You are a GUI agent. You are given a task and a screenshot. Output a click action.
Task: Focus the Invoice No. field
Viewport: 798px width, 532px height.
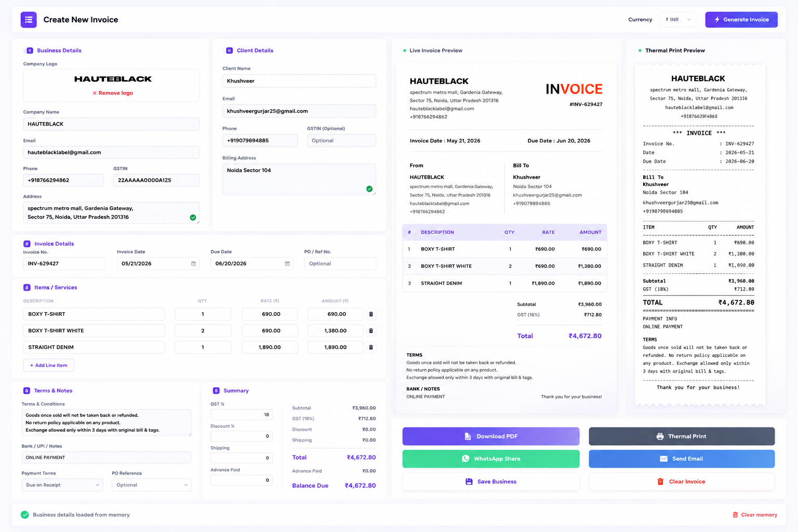(64, 264)
